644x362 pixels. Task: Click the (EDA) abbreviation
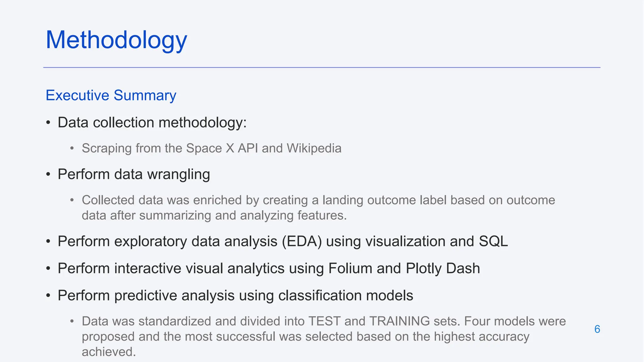[x=302, y=241]
